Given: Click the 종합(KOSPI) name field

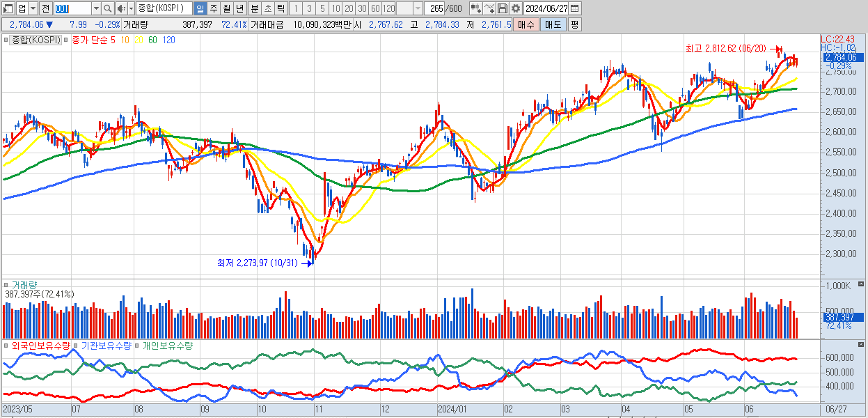Looking at the screenshot, I should point(164,8).
